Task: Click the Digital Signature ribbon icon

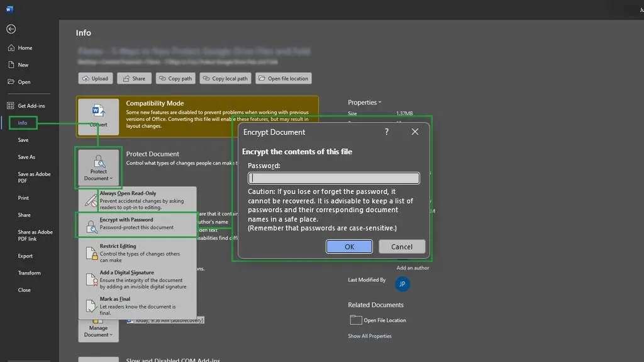Action: (92, 280)
